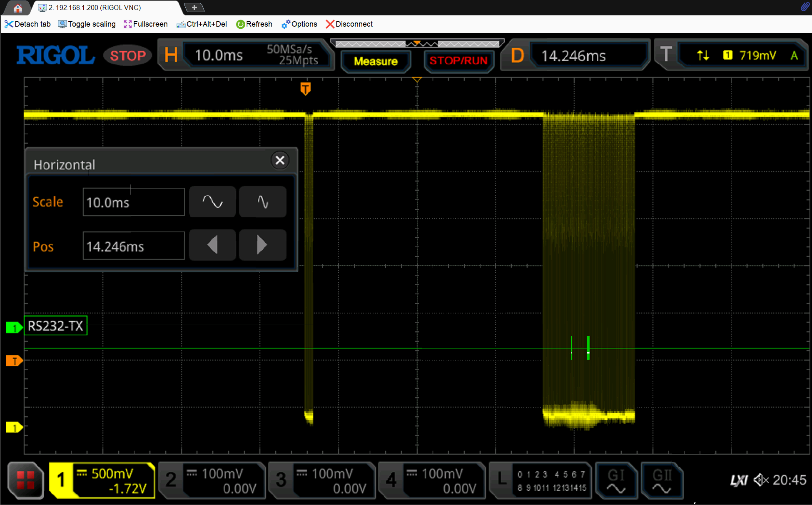This screenshot has width=812, height=505.
Task: Click the red grid menu icon
Action: (x=25, y=480)
